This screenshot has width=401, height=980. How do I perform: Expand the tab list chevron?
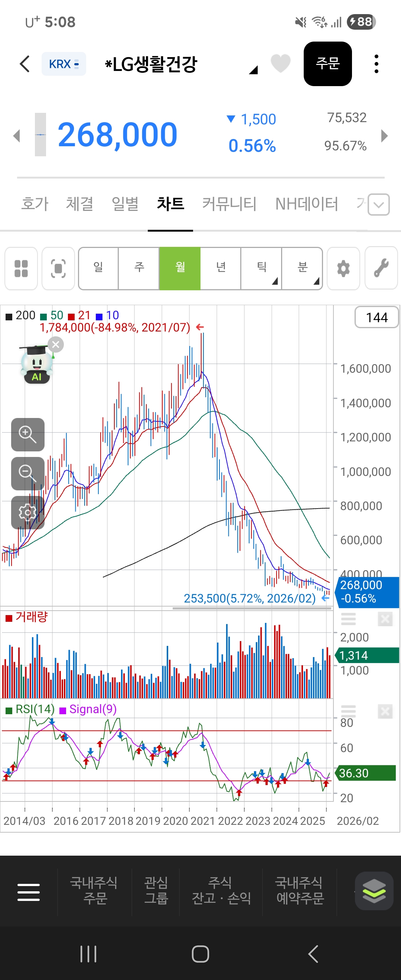click(x=379, y=205)
